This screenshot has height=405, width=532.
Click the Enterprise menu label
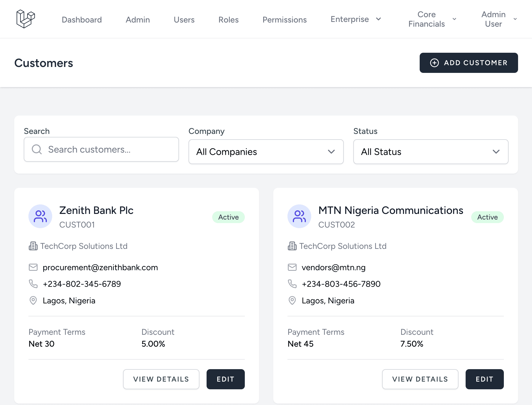click(350, 19)
